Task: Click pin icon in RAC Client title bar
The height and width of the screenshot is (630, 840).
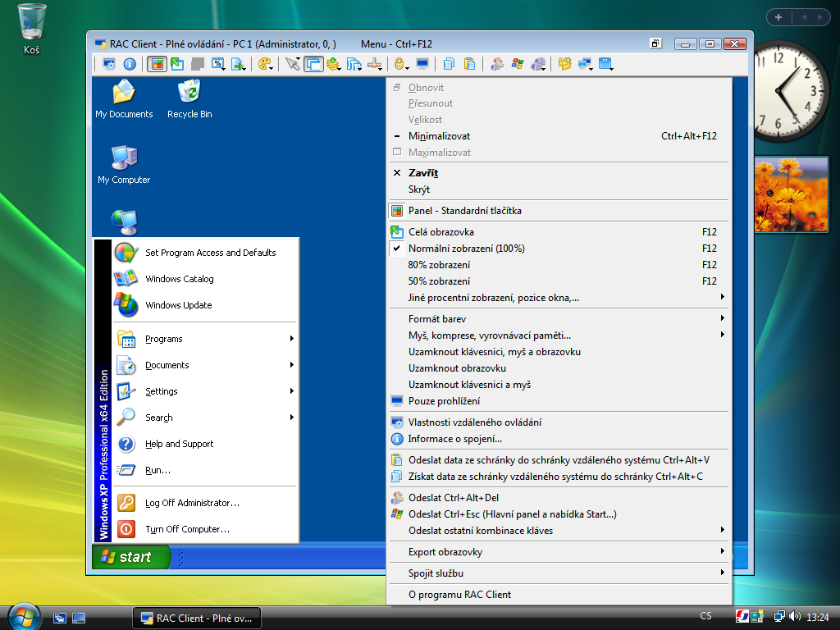Action: [x=655, y=44]
